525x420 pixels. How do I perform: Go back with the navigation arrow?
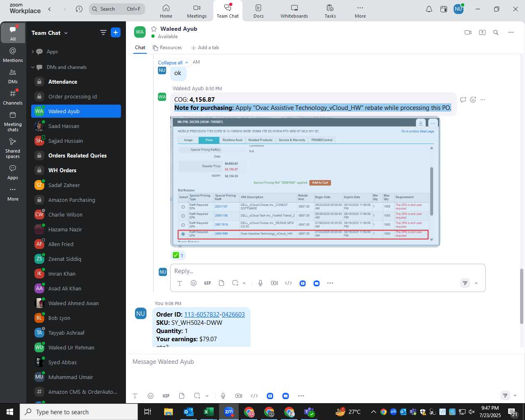click(50, 9)
